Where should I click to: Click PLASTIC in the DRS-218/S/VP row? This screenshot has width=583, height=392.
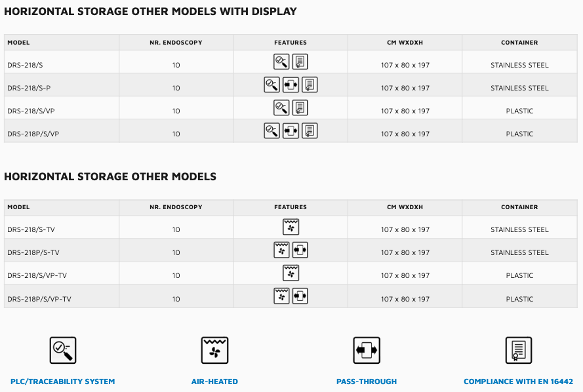(x=519, y=111)
